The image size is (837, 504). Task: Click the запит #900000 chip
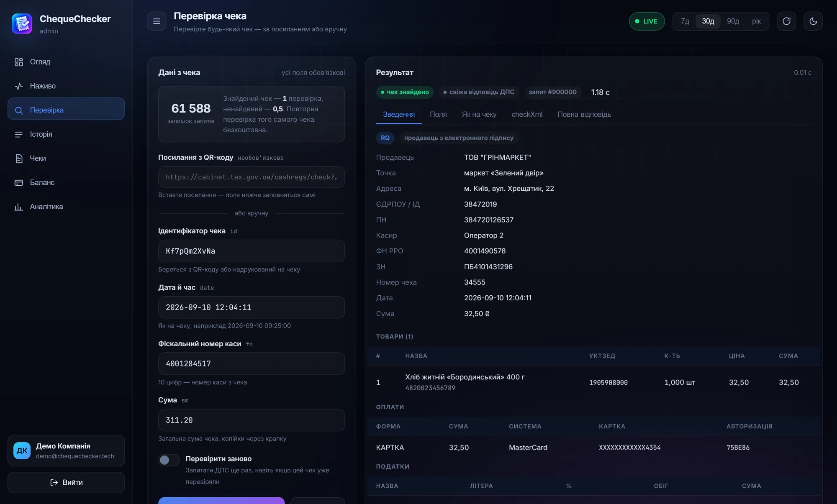(x=552, y=92)
